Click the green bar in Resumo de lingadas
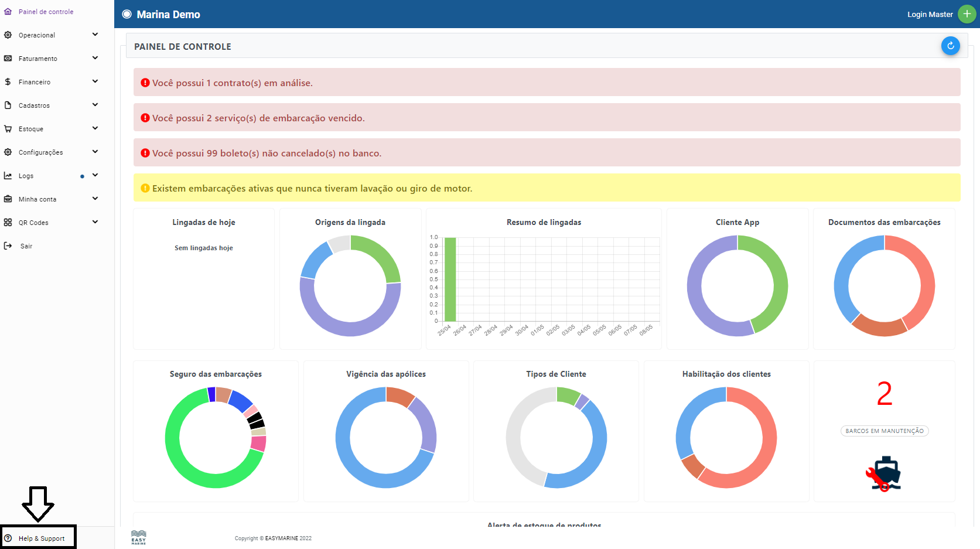980x549 pixels. 450,279
